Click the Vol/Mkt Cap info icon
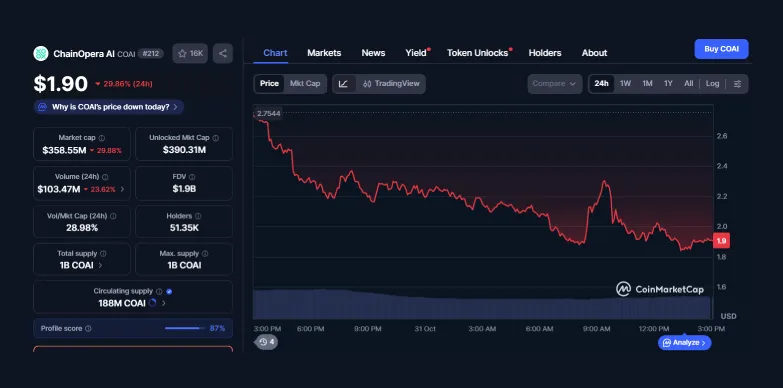 pyautogui.click(x=113, y=216)
